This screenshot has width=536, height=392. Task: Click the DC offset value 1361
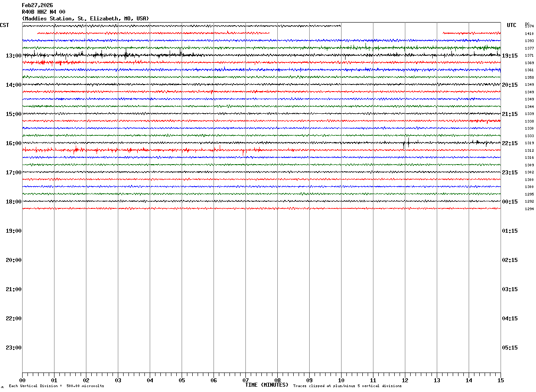tap(529, 70)
